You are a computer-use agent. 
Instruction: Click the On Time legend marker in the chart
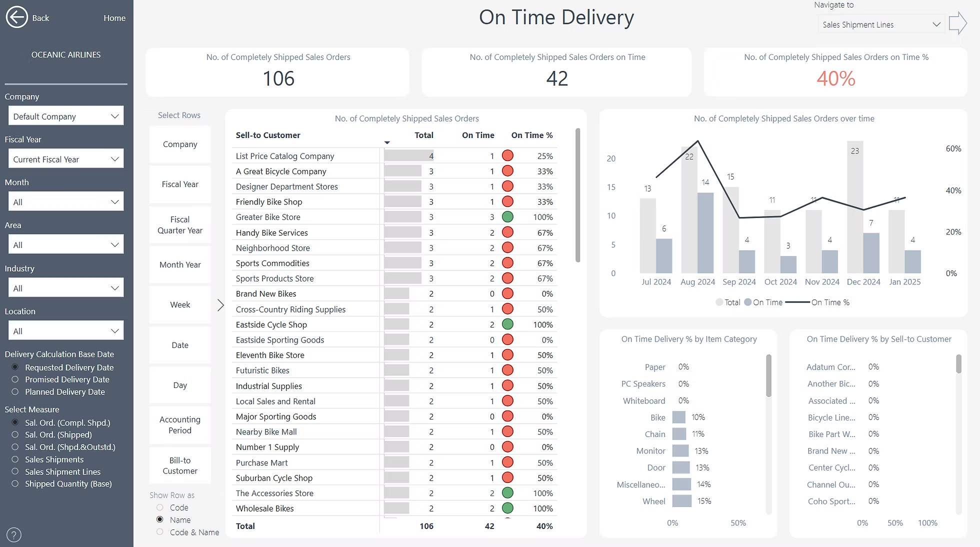747,302
